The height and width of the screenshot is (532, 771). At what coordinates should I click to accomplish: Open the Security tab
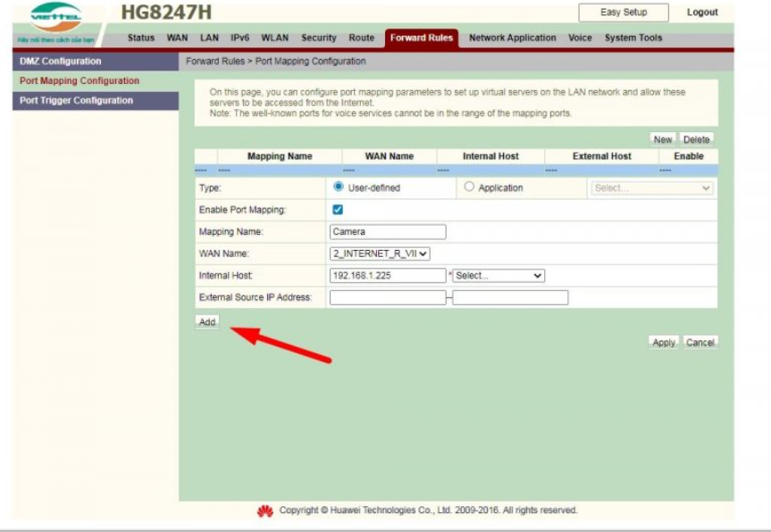pos(319,38)
